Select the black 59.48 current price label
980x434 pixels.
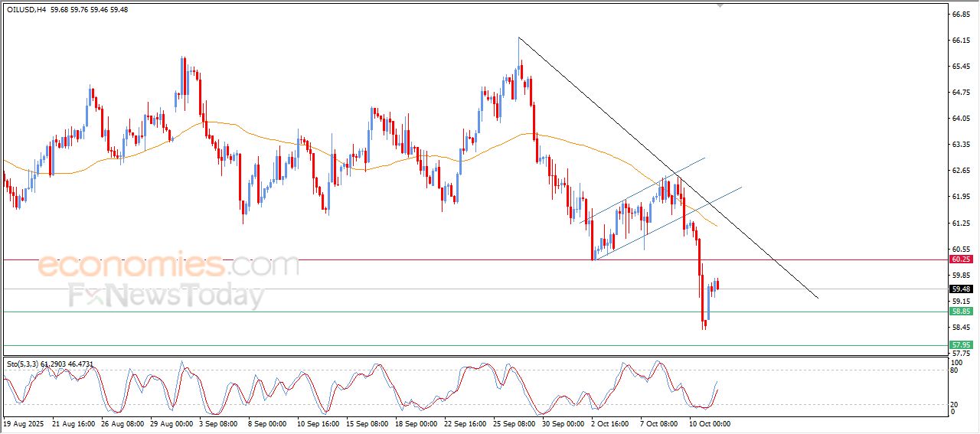[x=961, y=289]
